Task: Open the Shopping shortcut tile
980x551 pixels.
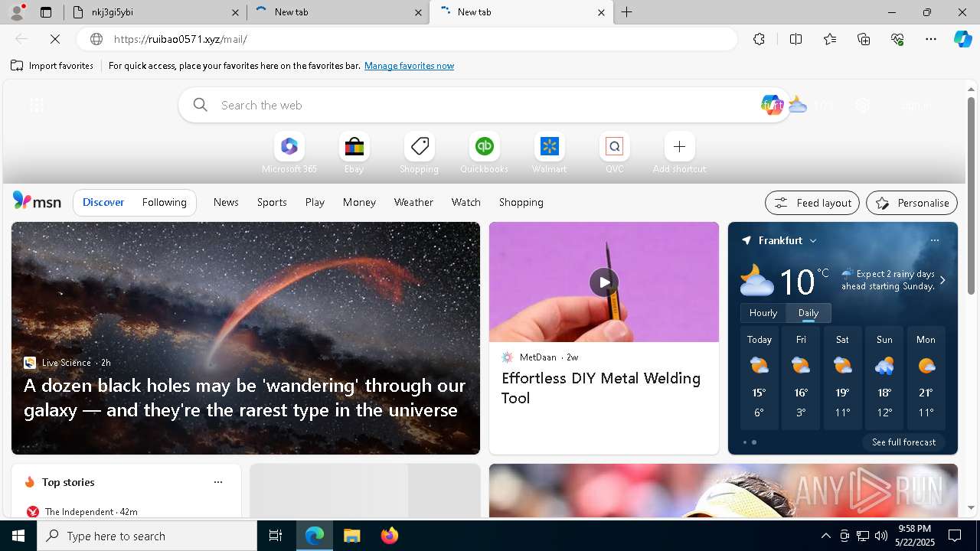Action: (419, 153)
